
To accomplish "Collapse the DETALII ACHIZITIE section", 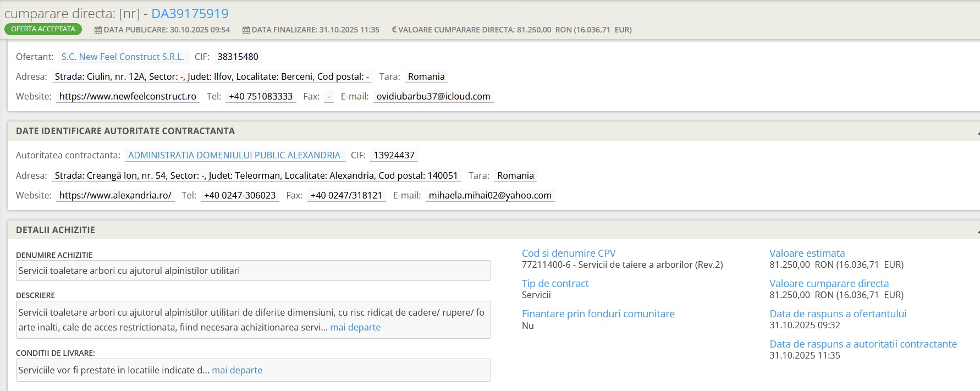I will tap(978, 231).
